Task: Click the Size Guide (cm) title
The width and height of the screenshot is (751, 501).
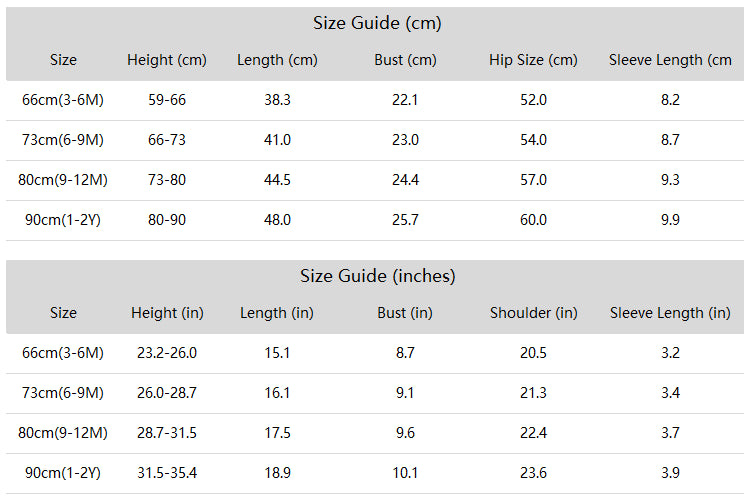Action: 377,23
